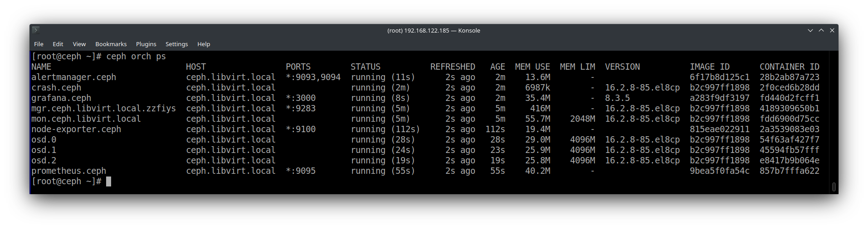Click the mon.ceph.libvirt.local daemon name
Screen dimensions: 868x229
coord(86,119)
